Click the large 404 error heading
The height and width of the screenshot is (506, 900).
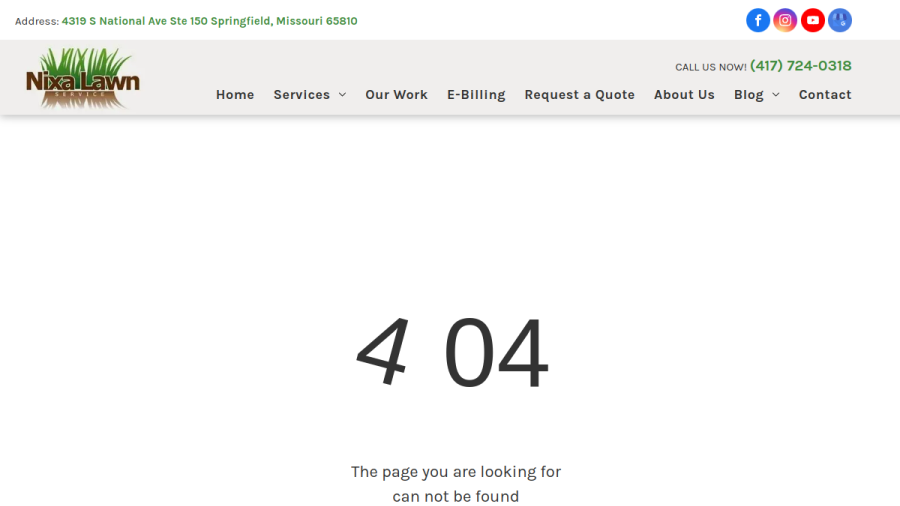coord(452,352)
